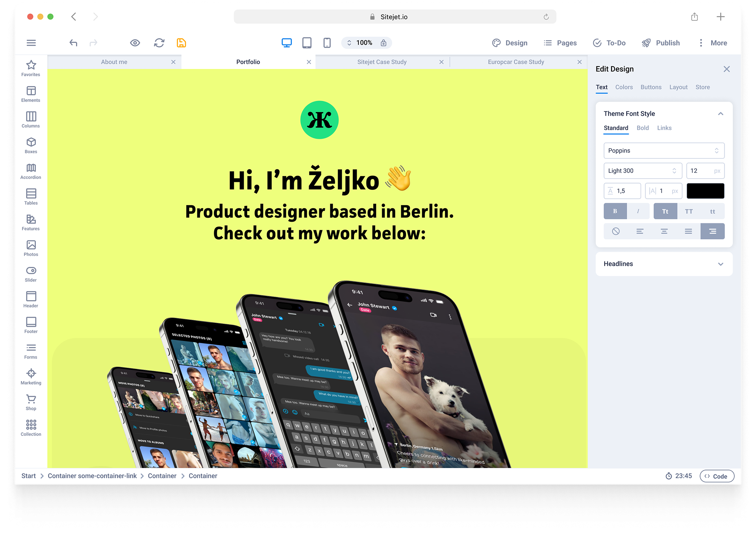The height and width of the screenshot is (537, 756).
Task: Undo the last change
Action: pos(73,43)
